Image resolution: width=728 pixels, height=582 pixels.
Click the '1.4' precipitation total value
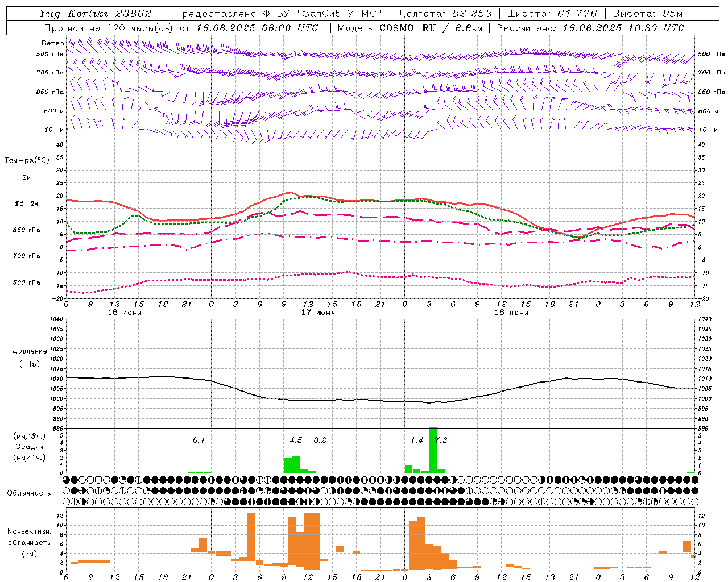click(x=417, y=440)
